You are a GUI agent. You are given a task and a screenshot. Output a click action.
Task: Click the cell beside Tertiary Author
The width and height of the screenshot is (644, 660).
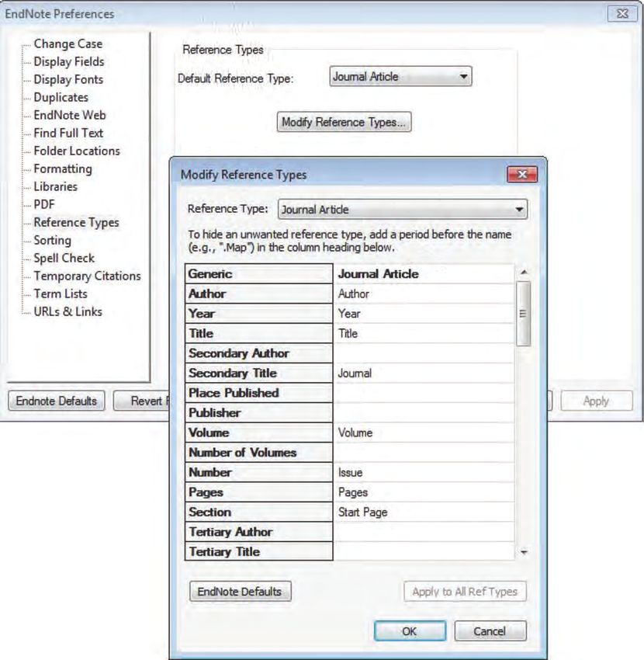coord(424,532)
